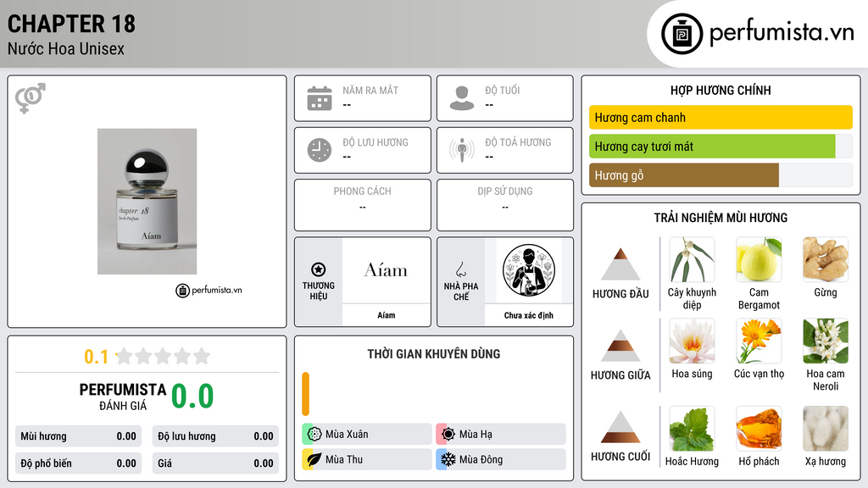The height and width of the screenshot is (488, 868).
Task: Click the Hoắc Hương patchouli image
Action: coord(692,429)
